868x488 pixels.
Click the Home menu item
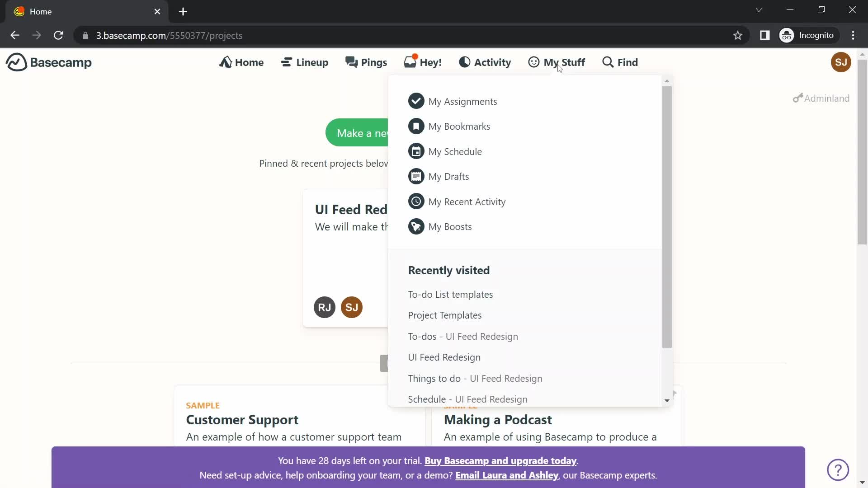click(241, 62)
